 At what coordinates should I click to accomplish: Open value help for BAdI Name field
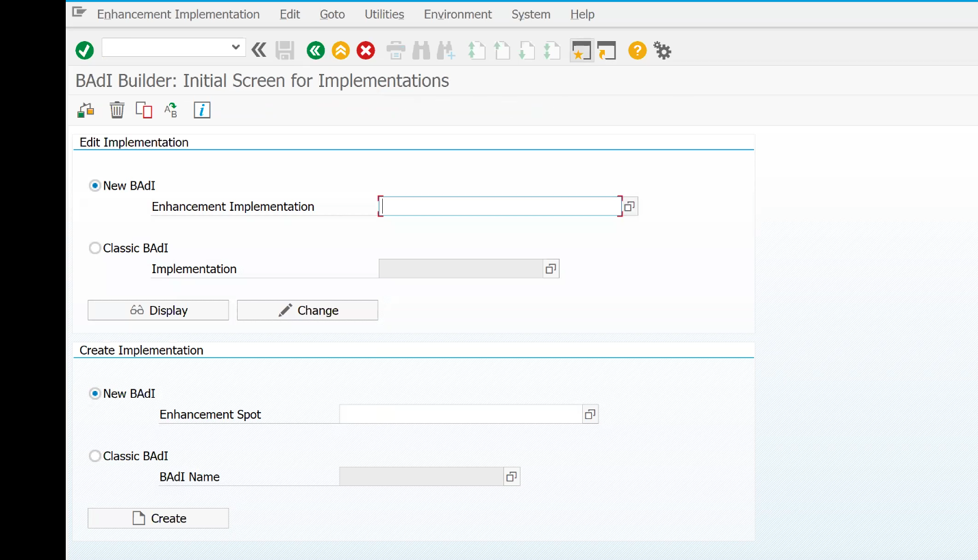[512, 476]
